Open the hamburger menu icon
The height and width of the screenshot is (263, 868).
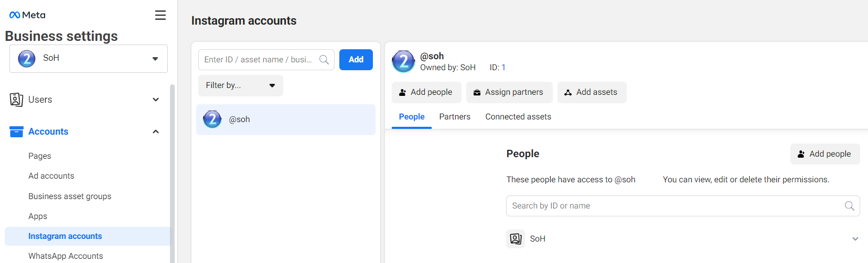click(160, 15)
